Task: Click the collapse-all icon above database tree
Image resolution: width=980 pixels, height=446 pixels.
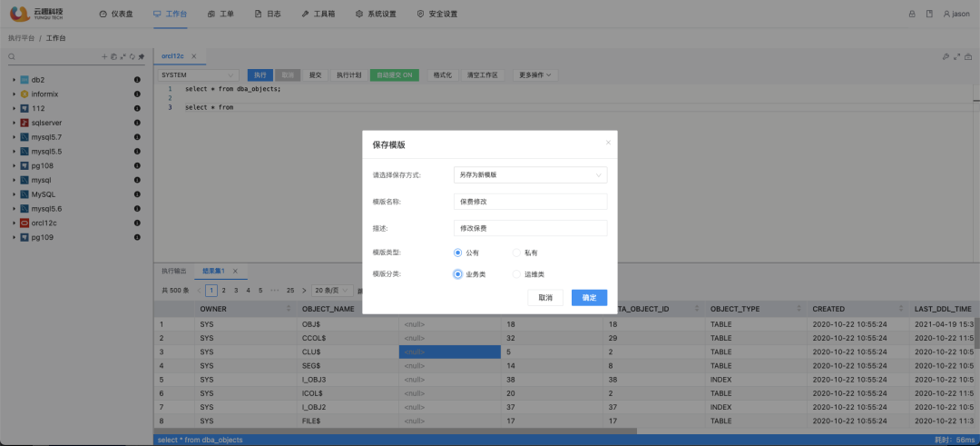Action: coord(122,56)
